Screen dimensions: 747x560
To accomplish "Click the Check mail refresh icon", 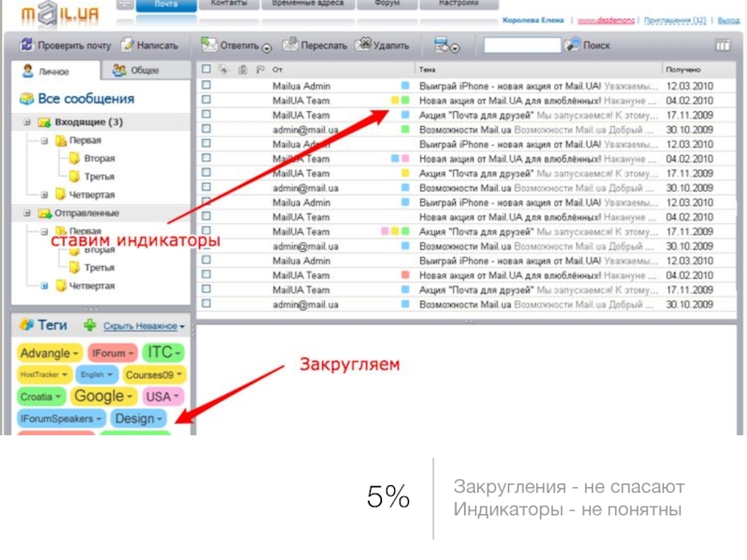I will coord(27,45).
